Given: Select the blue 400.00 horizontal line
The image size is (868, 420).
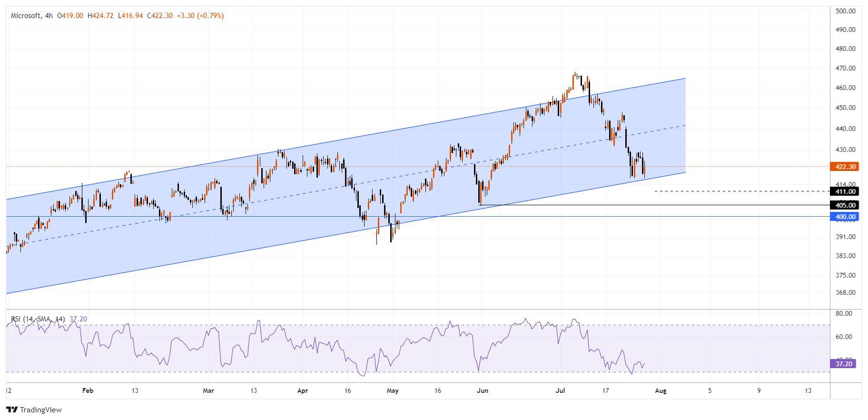Looking at the screenshot, I should tap(418, 217).
